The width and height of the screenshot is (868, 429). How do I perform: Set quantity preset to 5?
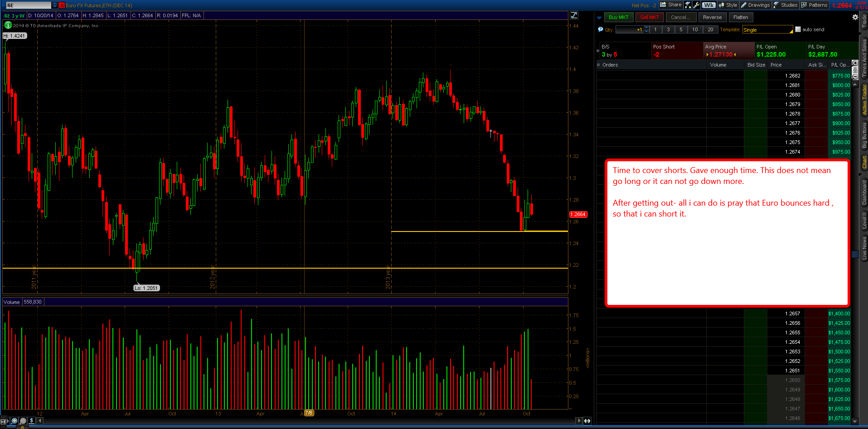pos(681,29)
